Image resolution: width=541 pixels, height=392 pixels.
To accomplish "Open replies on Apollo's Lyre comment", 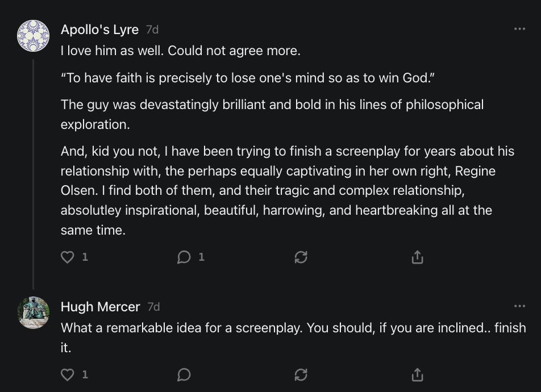I will pos(184,257).
